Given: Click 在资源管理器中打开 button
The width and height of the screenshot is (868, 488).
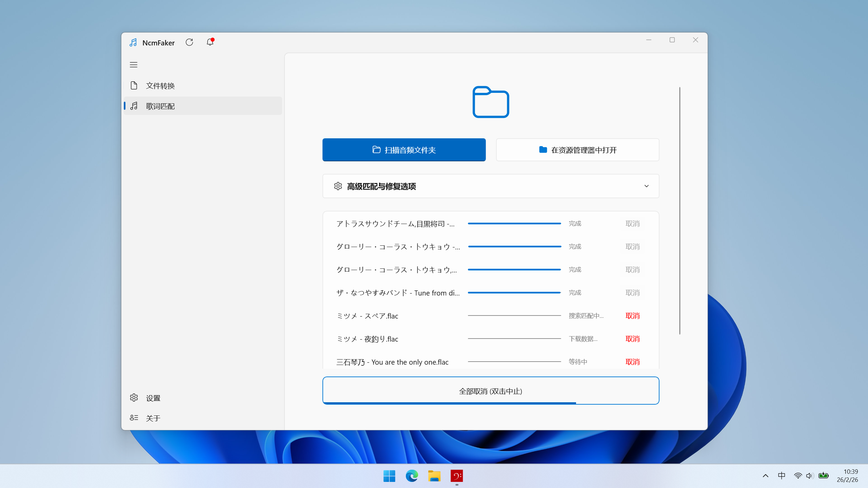Looking at the screenshot, I should click(577, 150).
